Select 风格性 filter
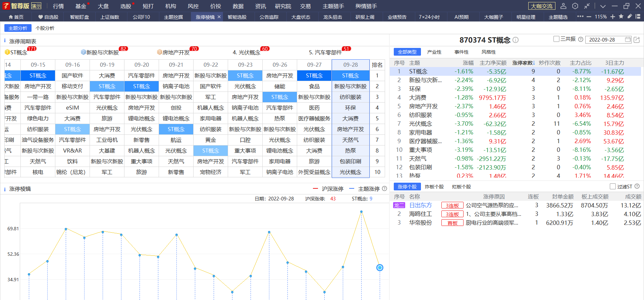Image resolution: width=644 pixels, height=300 pixels. coord(489,52)
